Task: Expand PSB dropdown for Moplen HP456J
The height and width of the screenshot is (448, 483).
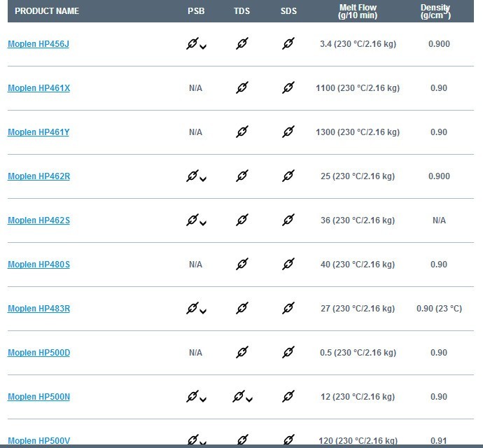Action: coord(203,47)
